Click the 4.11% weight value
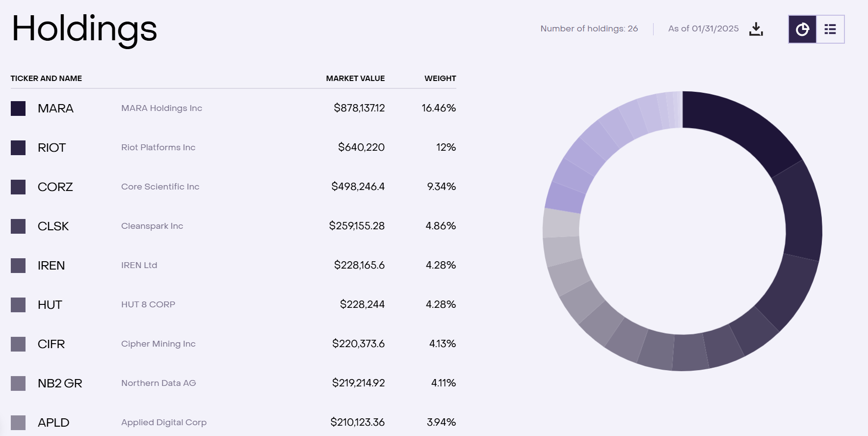The height and width of the screenshot is (436, 868). [444, 383]
